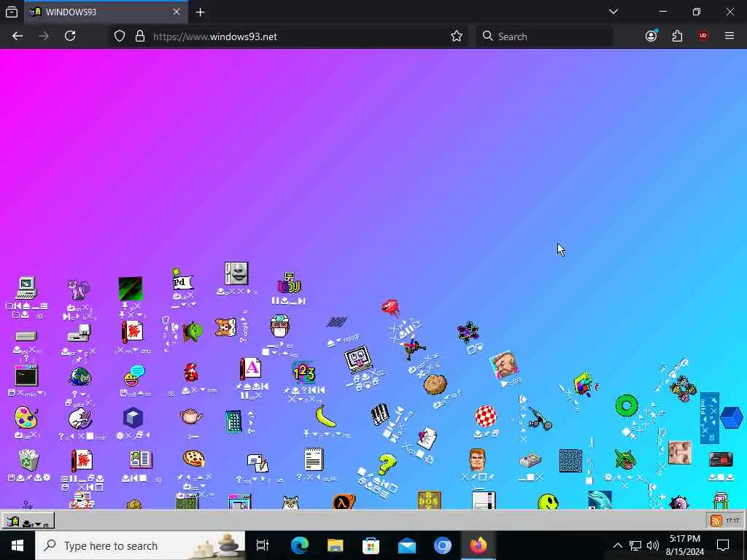Open the chocolate chip cookie icon
Viewport: 747px width, 560px height.
(x=193, y=458)
